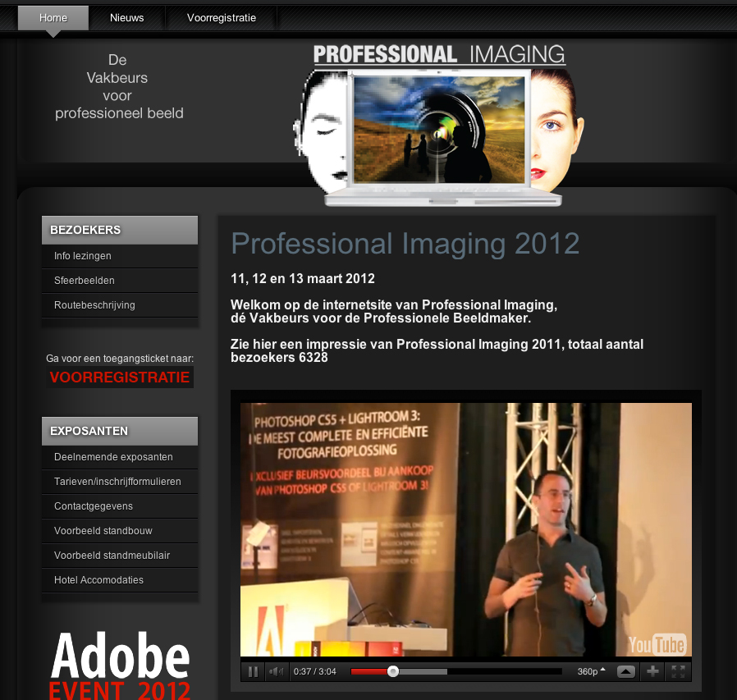Click the 'De Vakbeurs voor professioneel beeld' tagline
Screen dimensions: 737x700
pos(118,86)
